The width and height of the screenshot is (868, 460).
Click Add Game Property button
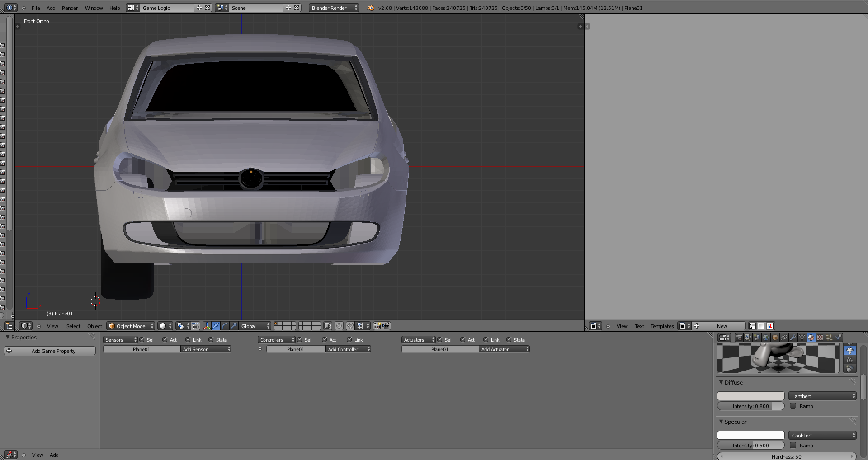pos(50,351)
